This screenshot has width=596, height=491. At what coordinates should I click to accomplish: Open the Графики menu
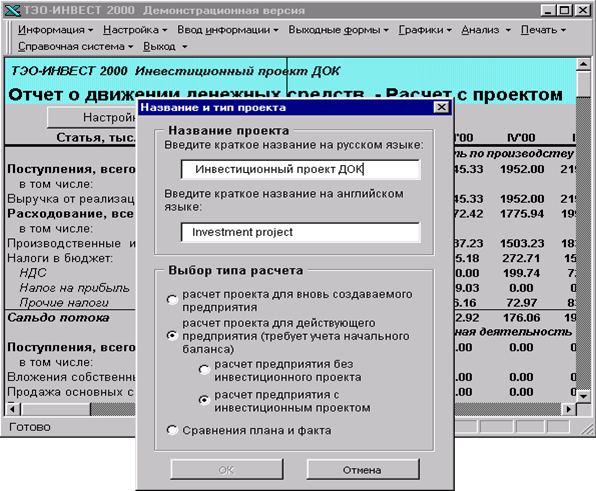pyautogui.click(x=425, y=30)
